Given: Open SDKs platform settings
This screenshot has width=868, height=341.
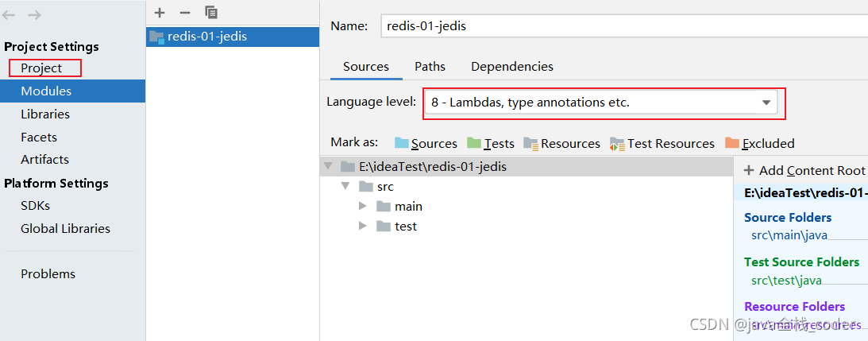Looking at the screenshot, I should click(x=36, y=206).
